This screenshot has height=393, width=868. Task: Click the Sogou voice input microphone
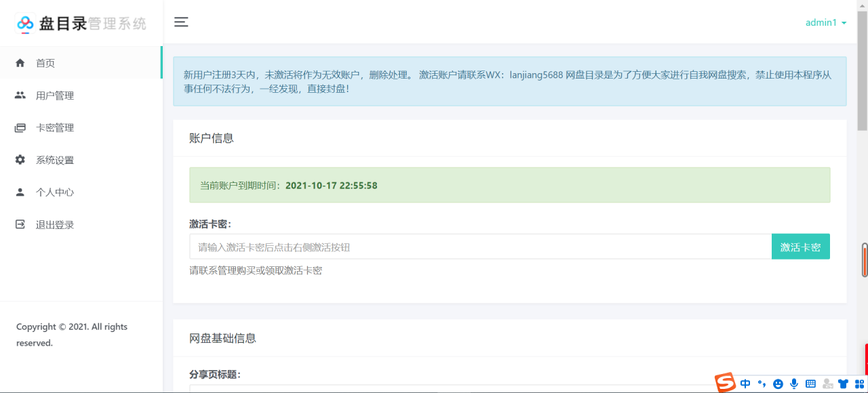pos(793,384)
